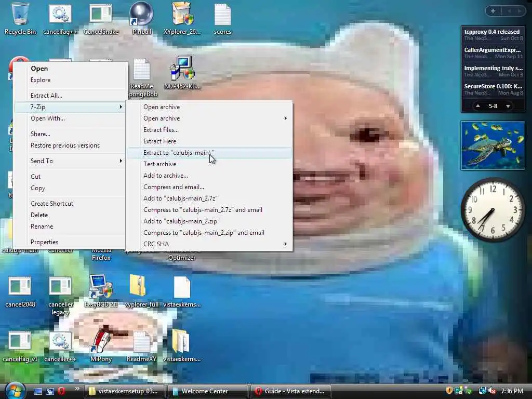Expand the Send To submenu
Image resolution: width=532 pixels, height=399 pixels.
(70, 161)
